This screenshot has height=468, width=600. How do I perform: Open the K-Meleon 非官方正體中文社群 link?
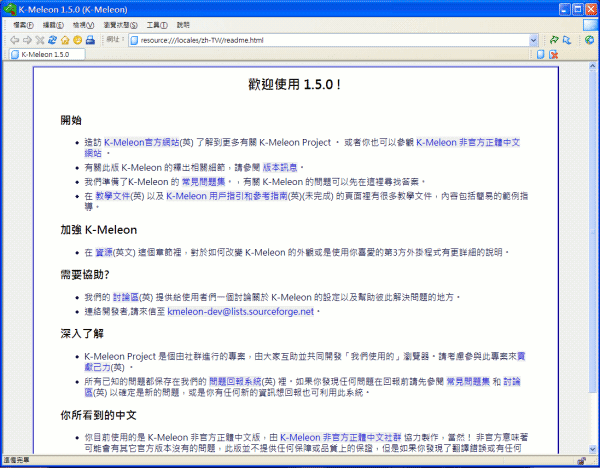(340, 437)
